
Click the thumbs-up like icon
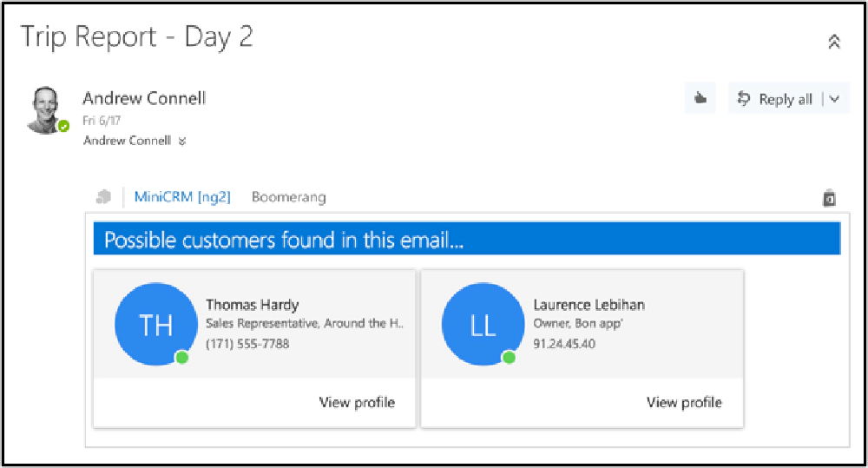pyautogui.click(x=700, y=99)
